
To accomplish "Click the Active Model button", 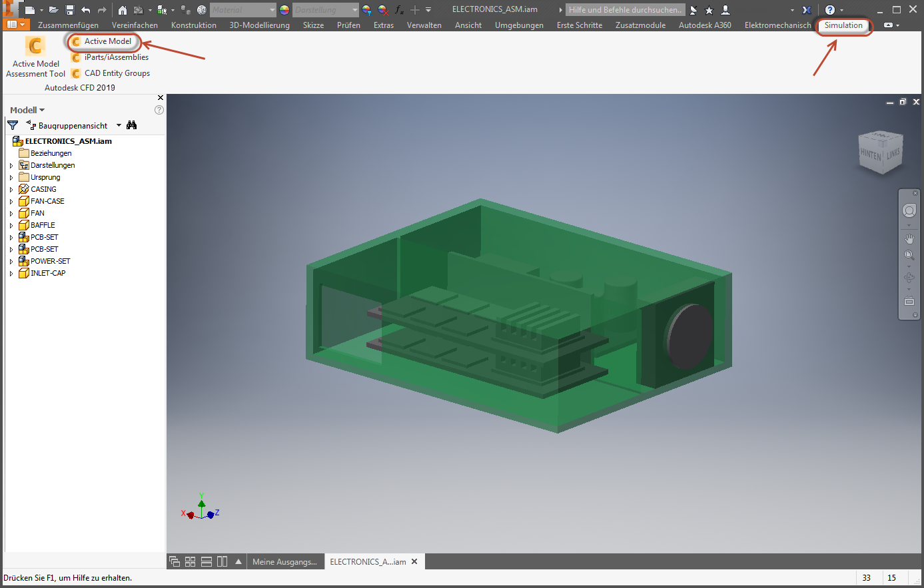I will (103, 41).
